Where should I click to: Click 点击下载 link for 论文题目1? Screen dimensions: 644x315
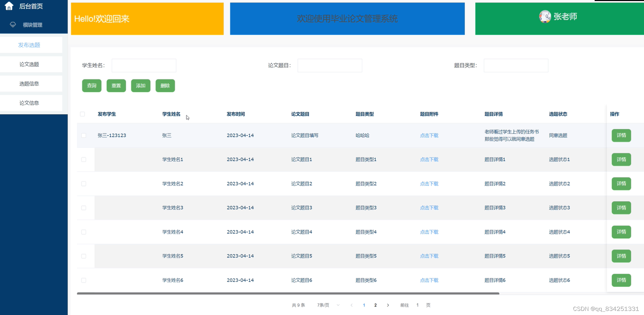(x=429, y=159)
